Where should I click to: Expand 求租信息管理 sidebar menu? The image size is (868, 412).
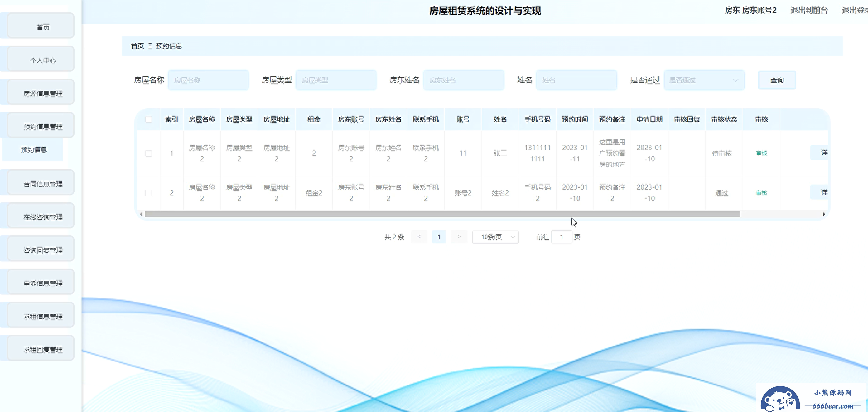(x=41, y=315)
